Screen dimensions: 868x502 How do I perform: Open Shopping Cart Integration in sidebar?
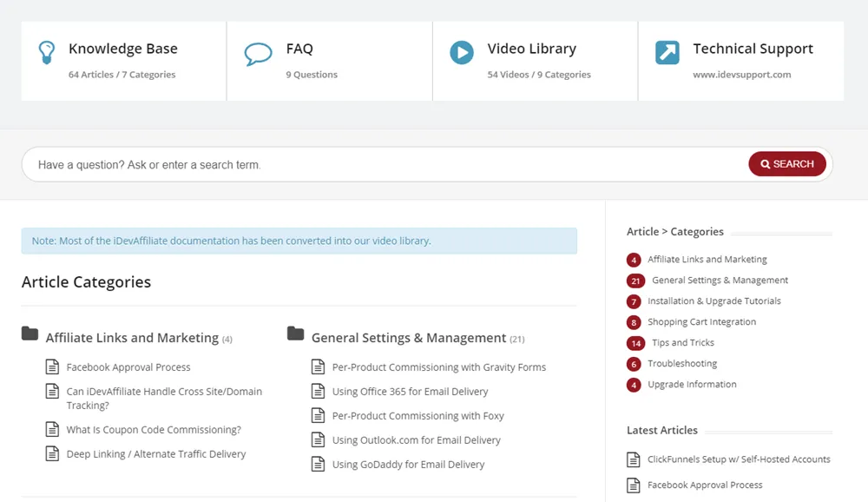click(701, 322)
